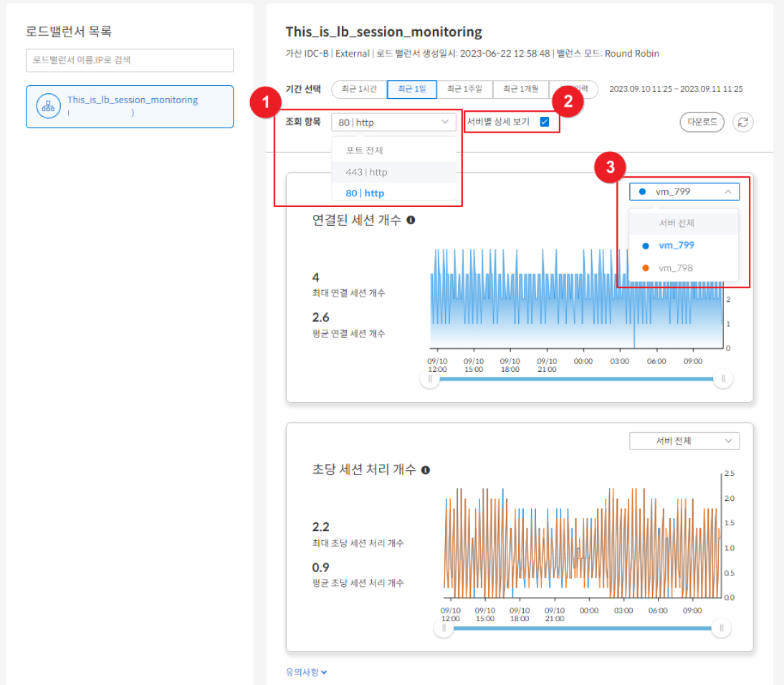The image size is (784, 685).
Task: Click the load balancer network icon in list
Action: click(x=49, y=106)
